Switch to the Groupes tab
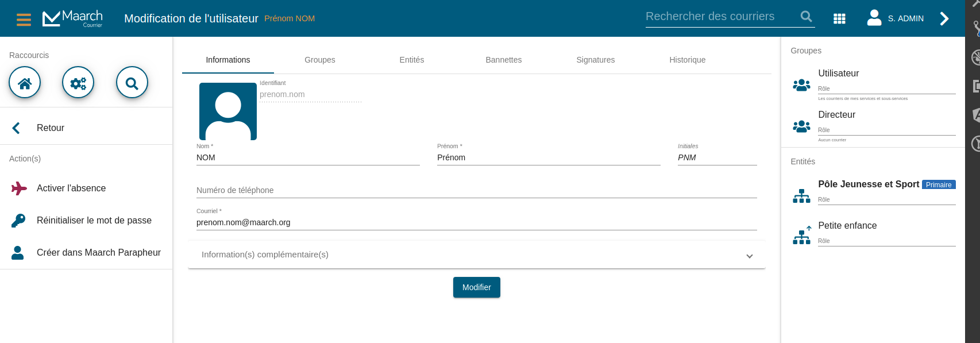Viewport: 980px width, 343px height. tap(320, 60)
